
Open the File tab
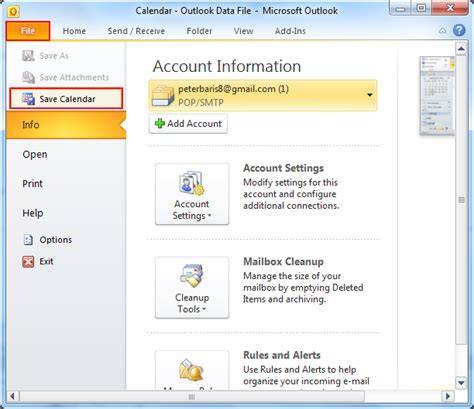28,31
